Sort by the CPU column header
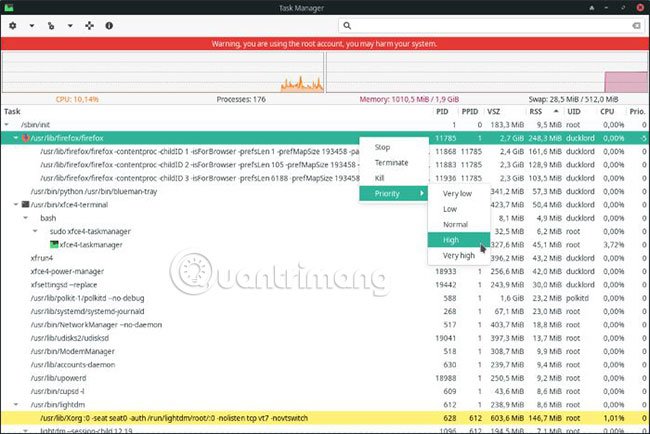This screenshot has width=650, height=434. click(x=611, y=111)
